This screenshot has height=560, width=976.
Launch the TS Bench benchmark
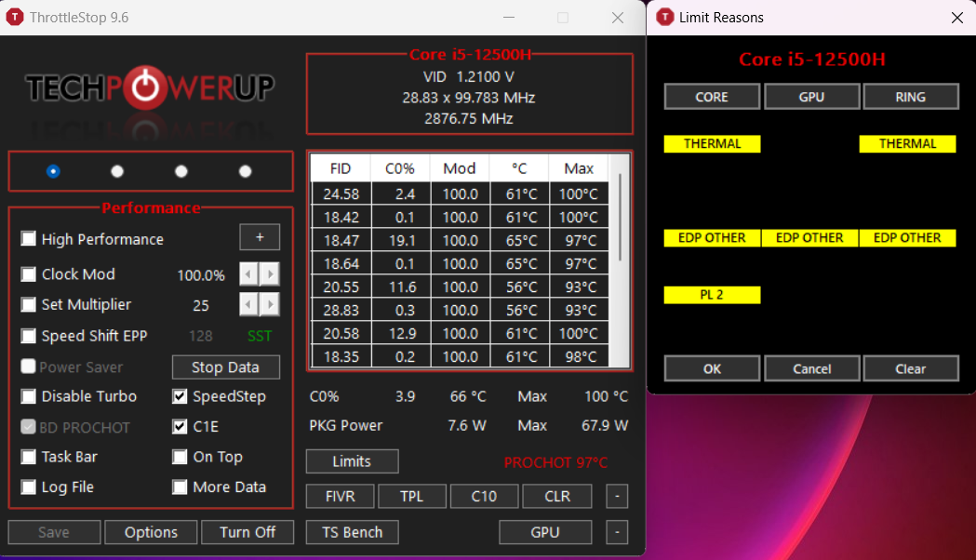pyautogui.click(x=352, y=532)
